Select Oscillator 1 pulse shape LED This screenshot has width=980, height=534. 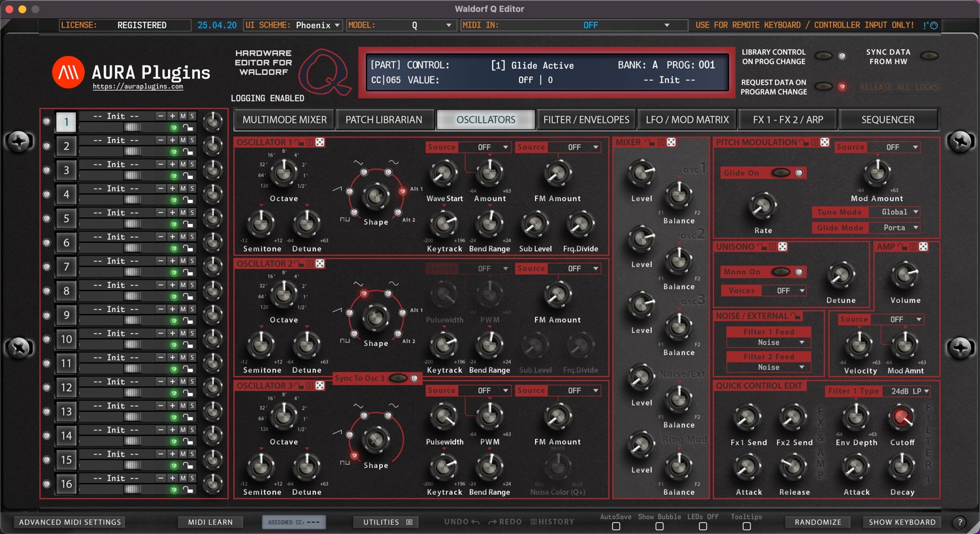click(x=354, y=212)
